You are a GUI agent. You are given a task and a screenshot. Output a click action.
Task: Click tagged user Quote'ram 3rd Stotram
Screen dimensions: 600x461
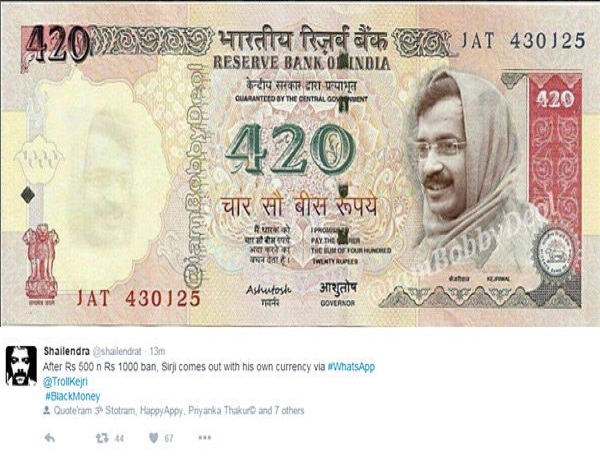point(94,411)
